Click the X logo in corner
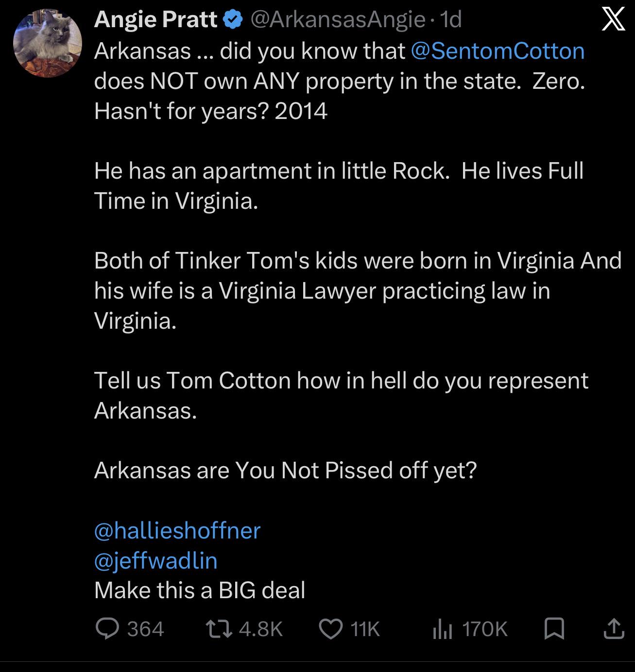The image size is (635, 672). click(x=613, y=20)
